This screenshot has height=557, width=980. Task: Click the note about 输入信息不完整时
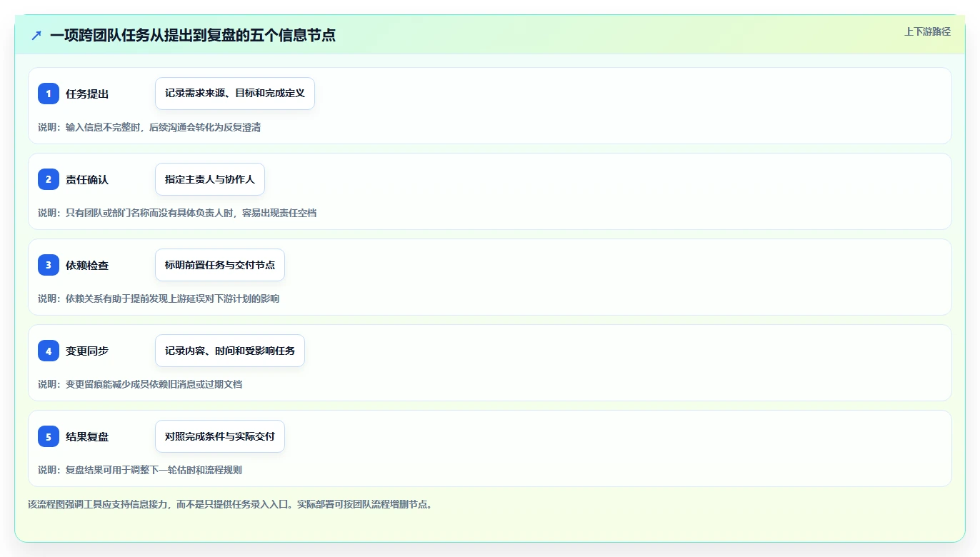point(149,127)
